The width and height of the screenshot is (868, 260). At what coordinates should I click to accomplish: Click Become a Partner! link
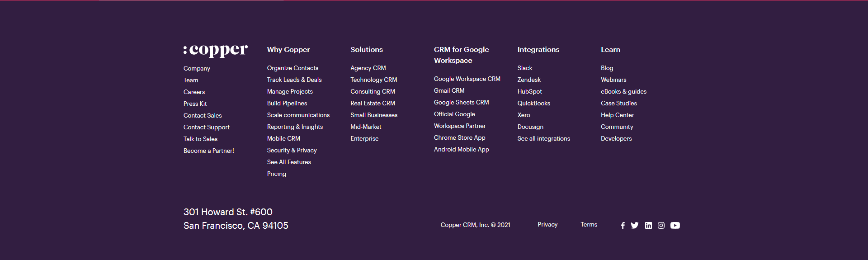208,151
